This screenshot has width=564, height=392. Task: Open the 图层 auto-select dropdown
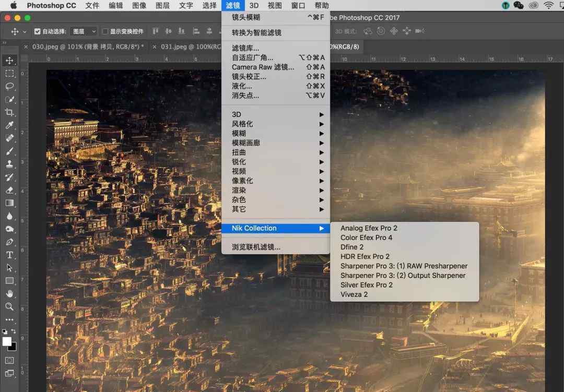pyautogui.click(x=84, y=31)
